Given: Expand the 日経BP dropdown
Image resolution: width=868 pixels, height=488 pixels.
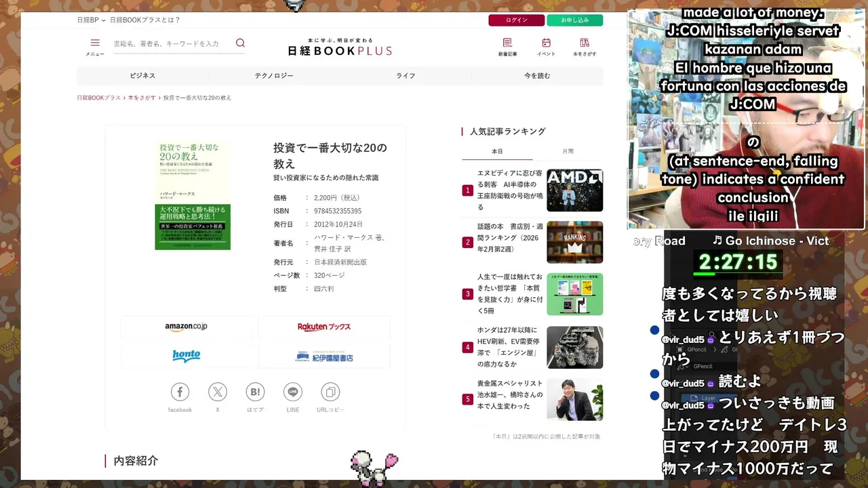Looking at the screenshot, I should [x=91, y=20].
